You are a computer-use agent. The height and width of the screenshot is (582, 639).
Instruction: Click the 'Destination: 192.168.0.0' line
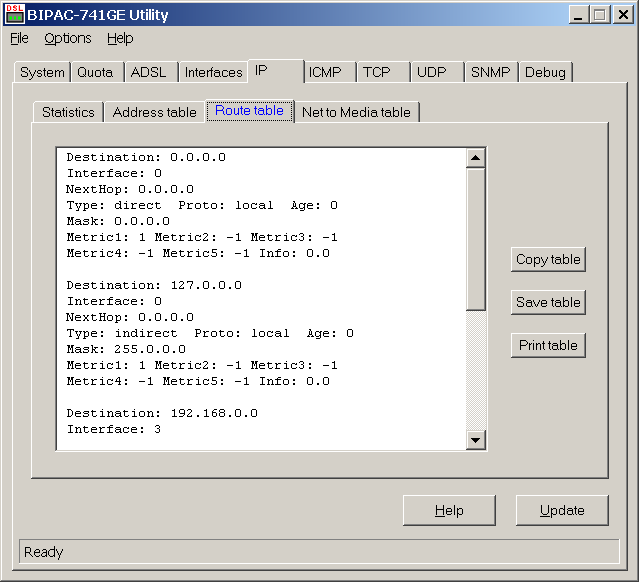[162, 413]
